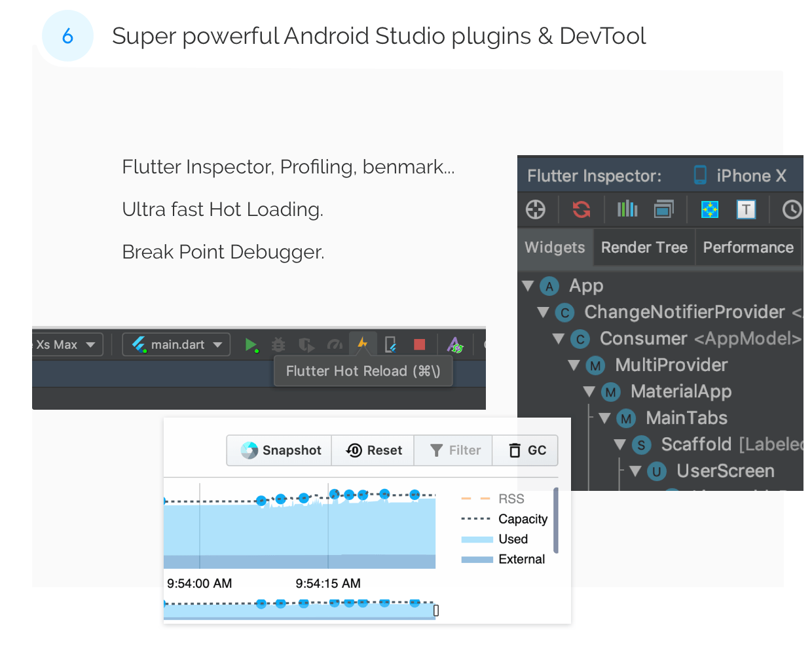Screen dimensions: 812x646
Task: Click the green Run button
Action: (251, 344)
